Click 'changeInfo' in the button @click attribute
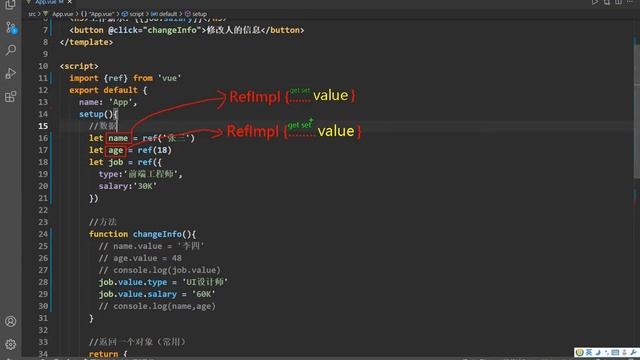 [172, 30]
